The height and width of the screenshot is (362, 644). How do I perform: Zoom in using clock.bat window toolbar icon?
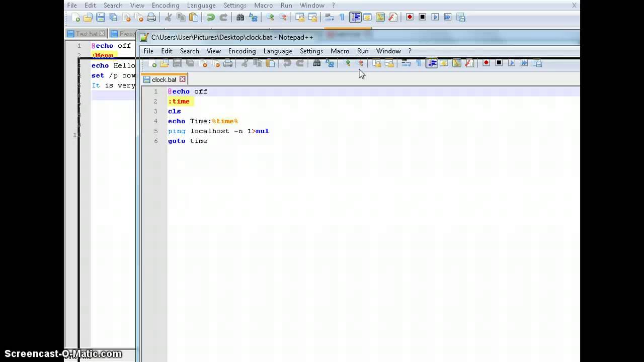[347, 63]
